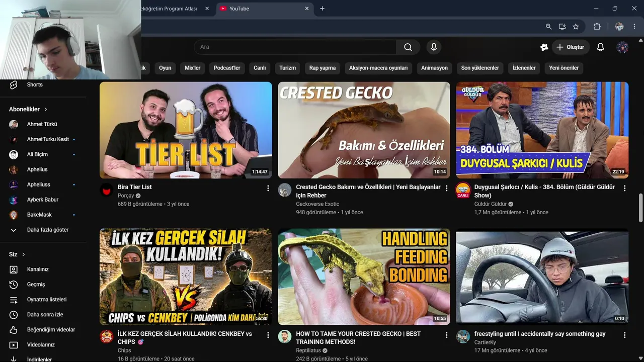Image resolution: width=644 pixels, height=362 pixels.
Task: Open the CartierKy channel avatar
Action: click(x=463, y=336)
